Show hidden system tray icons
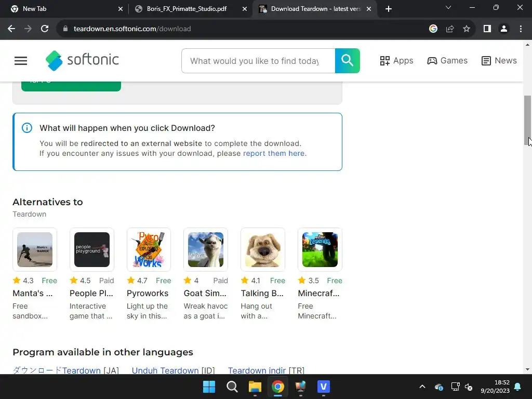The height and width of the screenshot is (399, 532). coord(422,387)
